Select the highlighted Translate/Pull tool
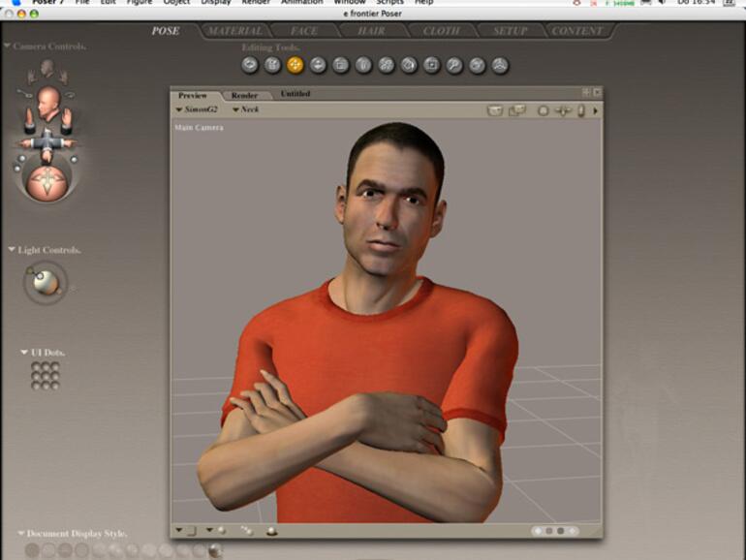Screen dimensions: 746x560 (295, 65)
